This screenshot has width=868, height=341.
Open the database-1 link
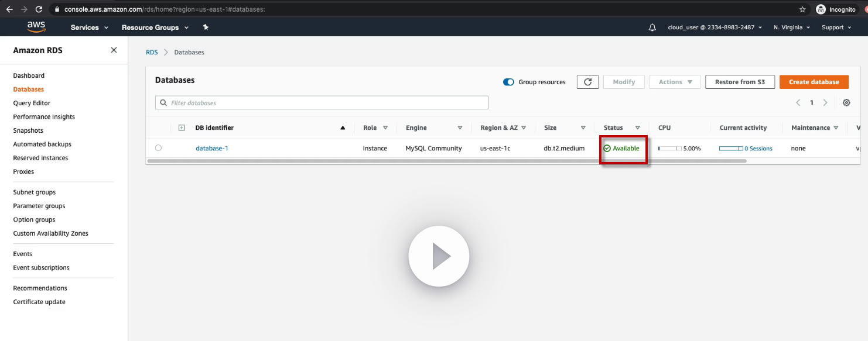[212, 148]
